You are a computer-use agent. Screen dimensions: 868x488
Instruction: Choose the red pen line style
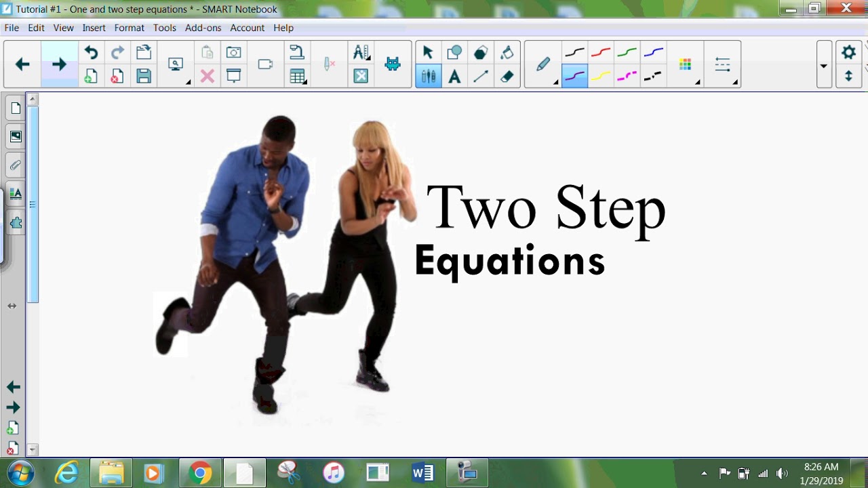[x=601, y=53]
